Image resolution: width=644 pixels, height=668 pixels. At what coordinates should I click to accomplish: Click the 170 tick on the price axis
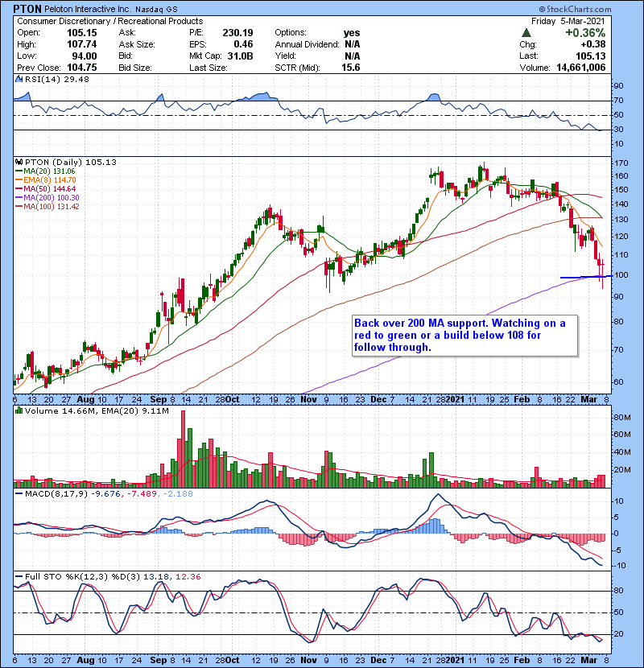coord(621,163)
